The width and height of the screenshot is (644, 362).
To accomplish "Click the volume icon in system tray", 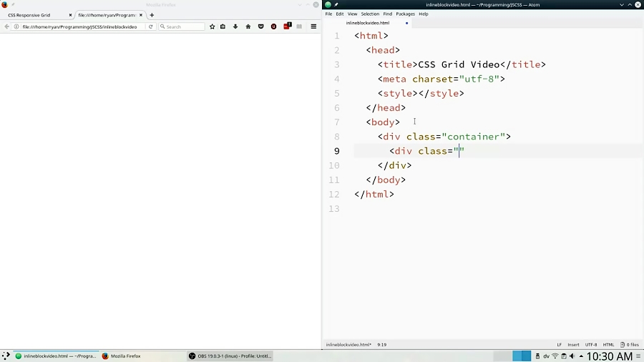I will 572,356.
